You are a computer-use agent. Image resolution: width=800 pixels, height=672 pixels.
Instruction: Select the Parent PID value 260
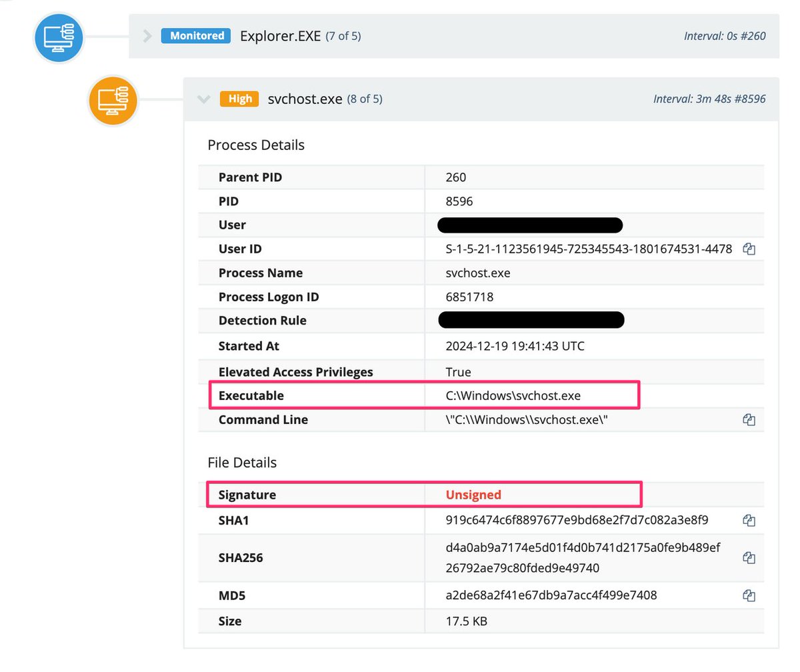tap(456, 177)
